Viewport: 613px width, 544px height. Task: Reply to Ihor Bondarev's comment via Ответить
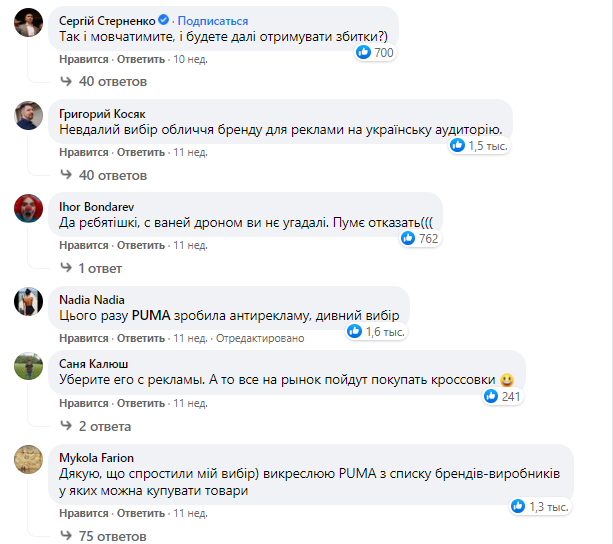coord(140,245)
